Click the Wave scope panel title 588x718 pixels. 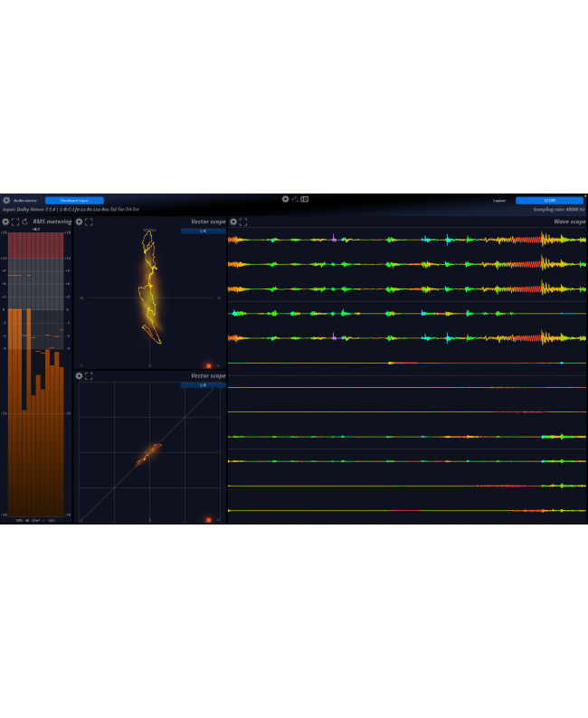(570, 222)
